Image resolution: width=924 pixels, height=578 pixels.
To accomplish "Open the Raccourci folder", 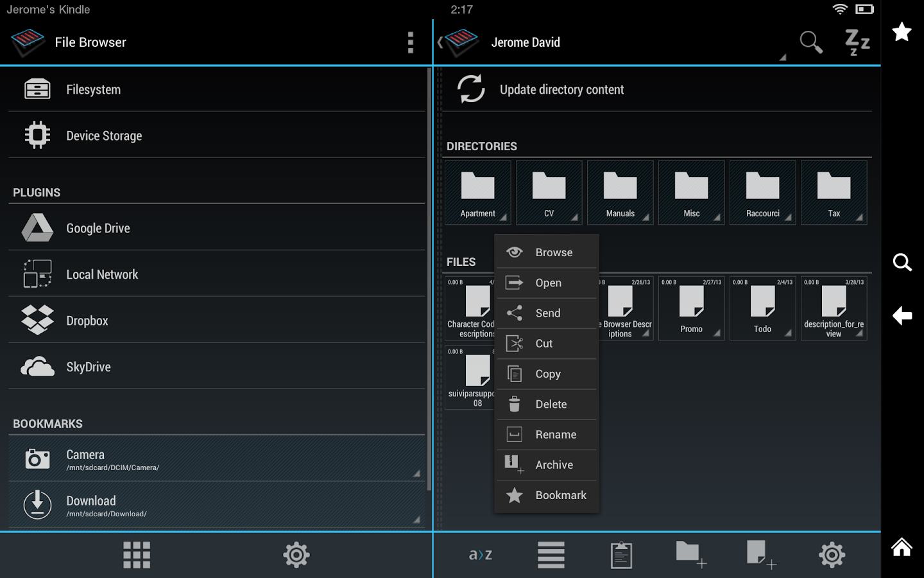I will 763,193.
